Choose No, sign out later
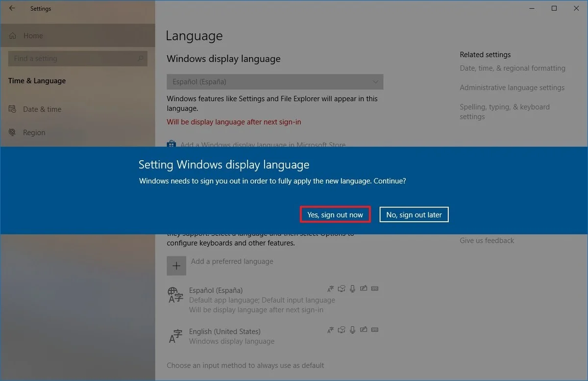 (x=414, y=215)
